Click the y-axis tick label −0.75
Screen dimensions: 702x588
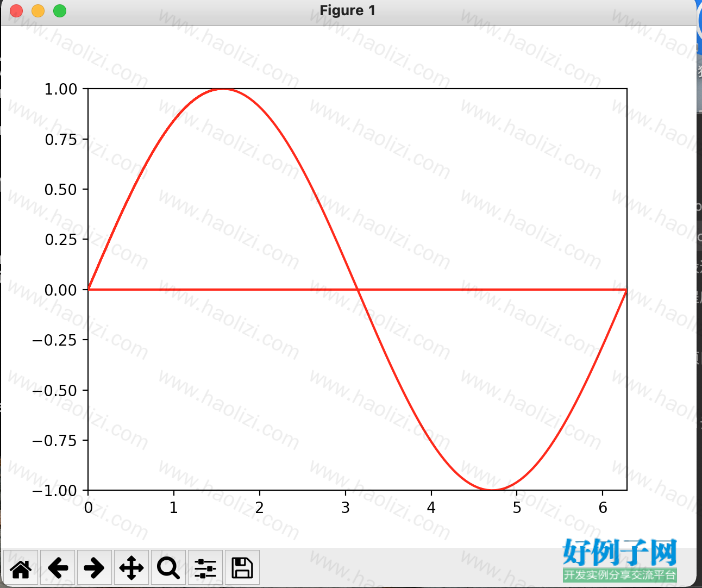(55, 441)
